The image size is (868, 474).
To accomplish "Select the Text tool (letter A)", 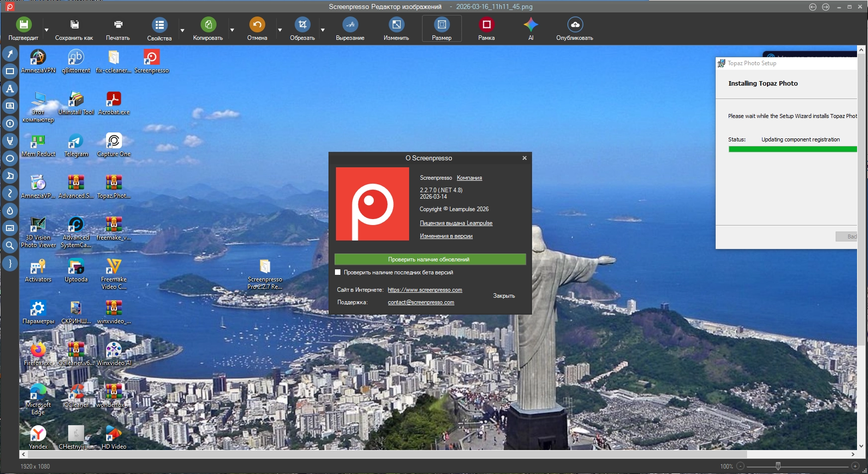I will (x=10, y=89).
